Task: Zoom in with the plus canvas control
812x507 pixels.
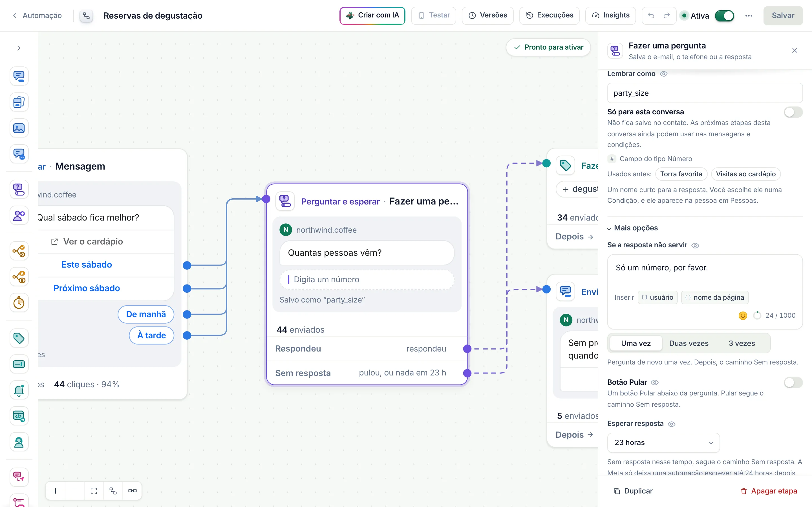Action: click(x=56, y=491)
